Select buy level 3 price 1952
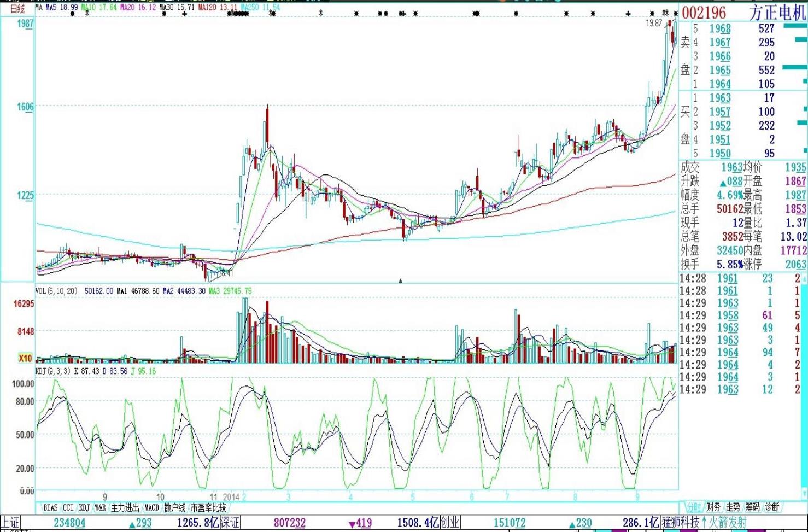 (x=720, y=126)
